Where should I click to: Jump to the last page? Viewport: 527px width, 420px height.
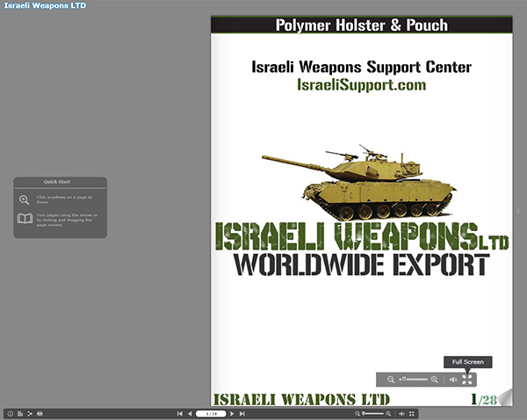(x=242, y=414)
